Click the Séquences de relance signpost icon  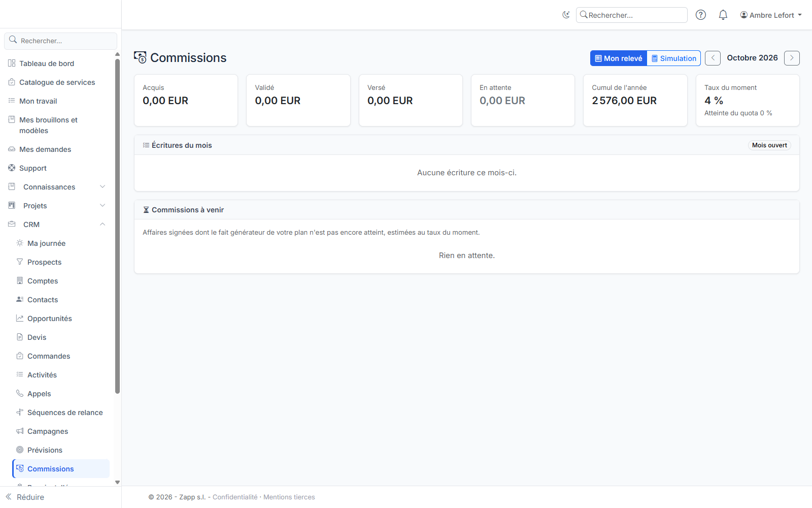(20, 412)
